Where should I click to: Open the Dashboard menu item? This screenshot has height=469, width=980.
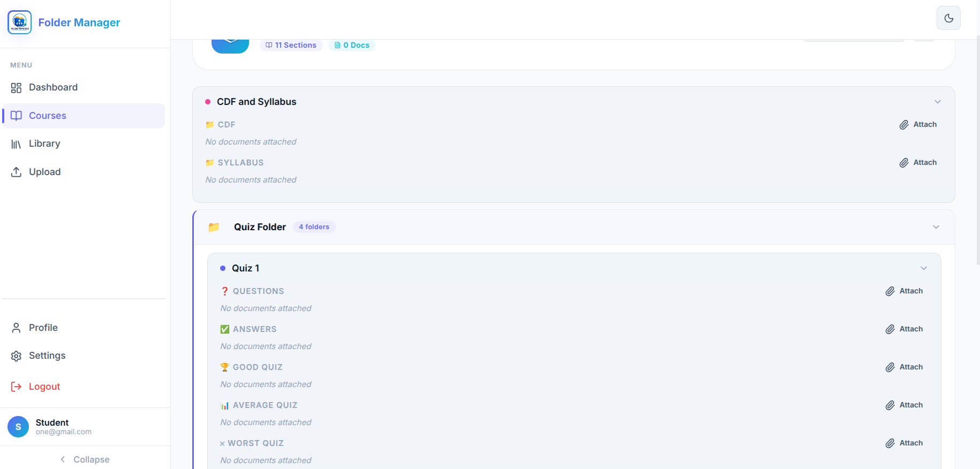[84, 87]
